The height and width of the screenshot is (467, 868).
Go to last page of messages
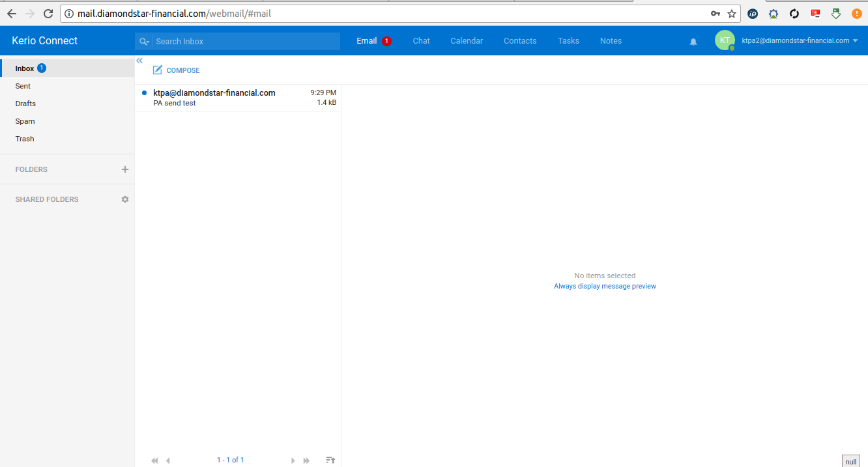[x=306, y=460]
